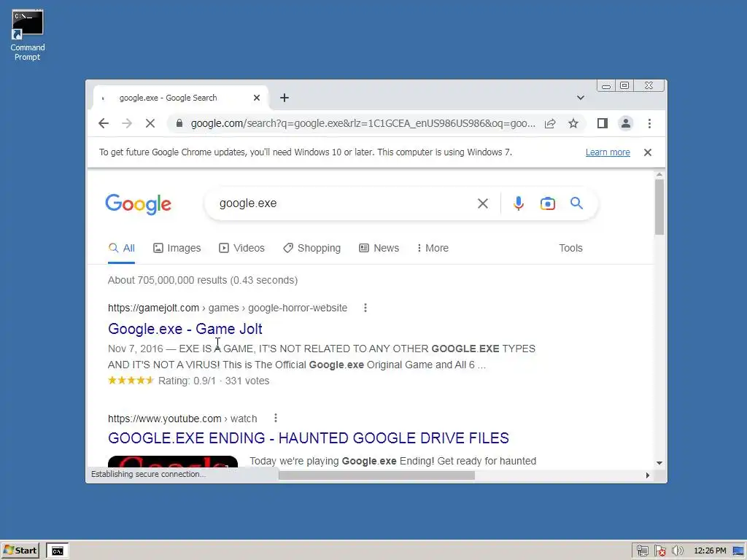Click the vertical scrollbar thumb

point(659,207)
